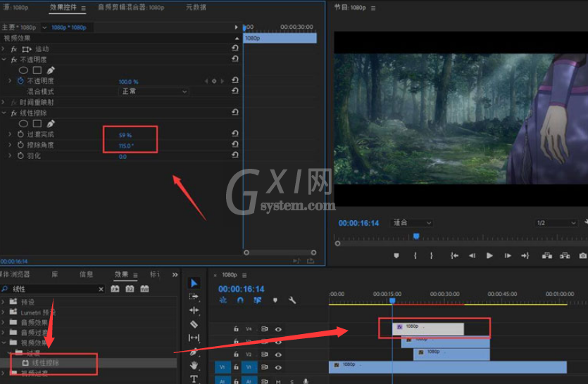
Task: Toggle timeline snap magnet
Action: click(x=240, y=300)
